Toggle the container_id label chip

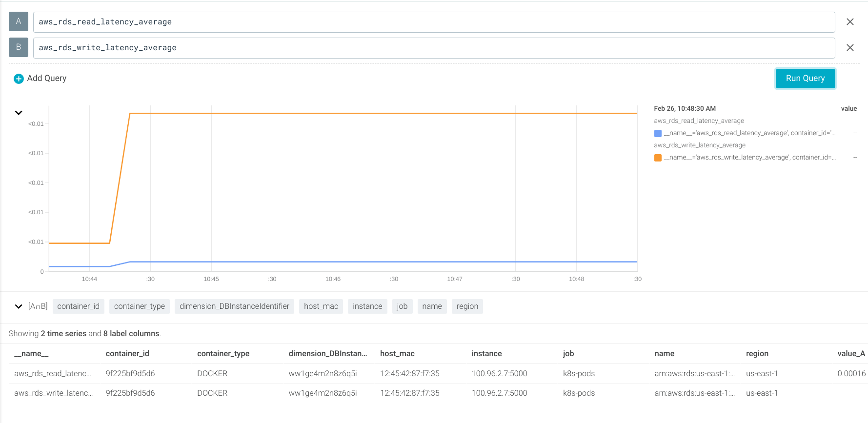point(78,306)
